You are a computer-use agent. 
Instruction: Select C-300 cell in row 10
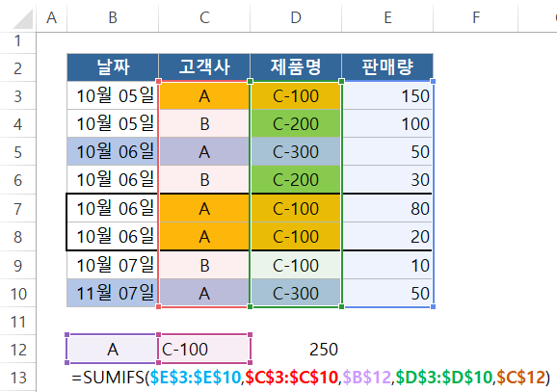click(296, 293)
